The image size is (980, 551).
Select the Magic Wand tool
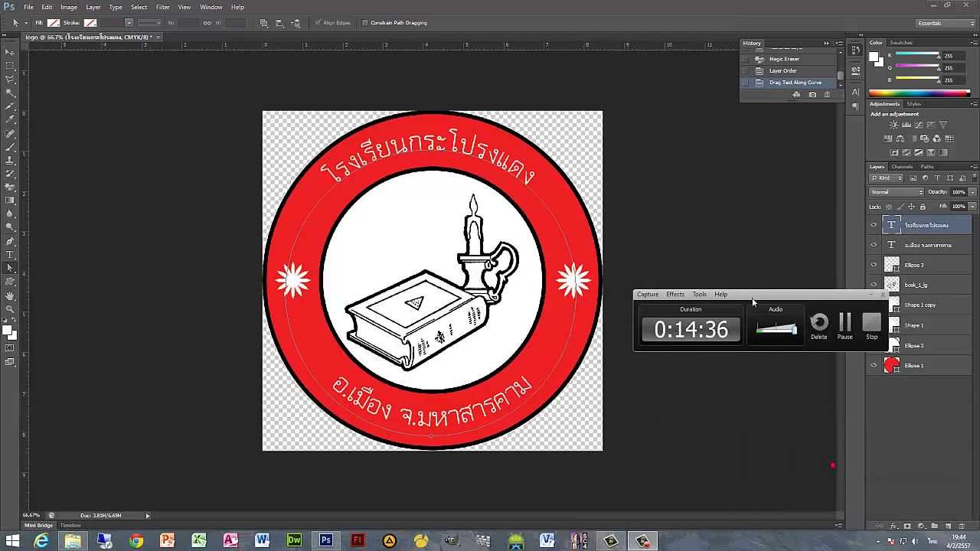10,93
